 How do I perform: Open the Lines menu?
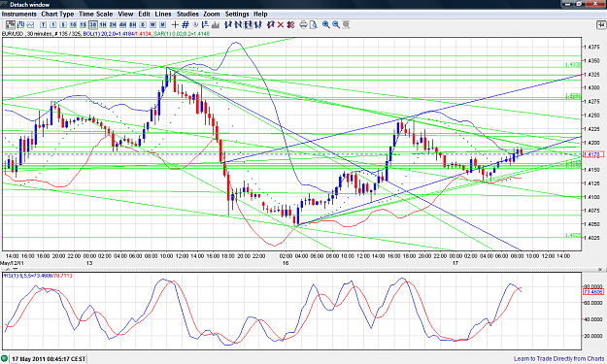(163, 14)
